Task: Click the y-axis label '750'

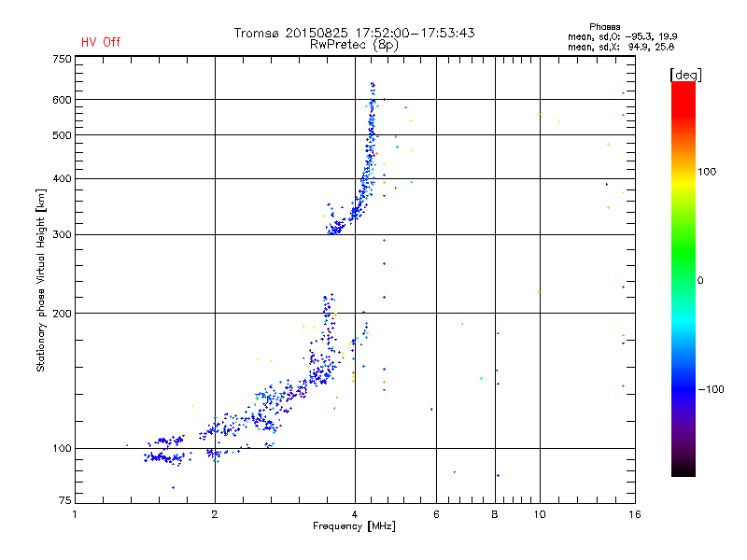Action: pyautogui.click(x=62, y=59)
